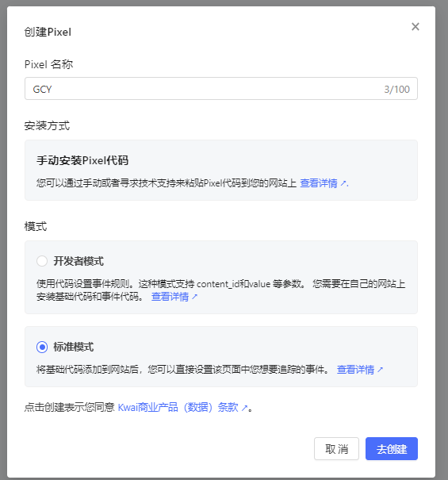Select the 标准模式 radio button
Image resolution: width=448 pixels, height=480 pixels.
pyautogui.click(x=42, y=348)
